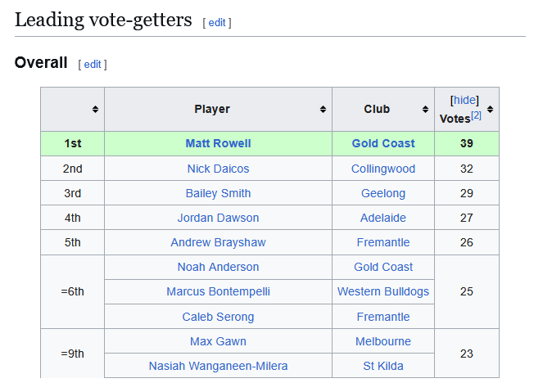Open the Geelong club link
The height and width of the screenshot is (392, 534).
[383, 193]
